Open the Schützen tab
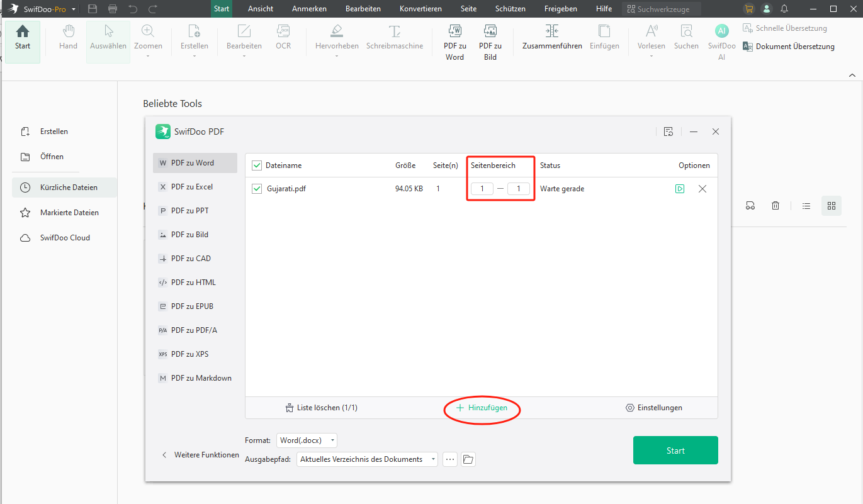863x504 pixels. (510, 9)
